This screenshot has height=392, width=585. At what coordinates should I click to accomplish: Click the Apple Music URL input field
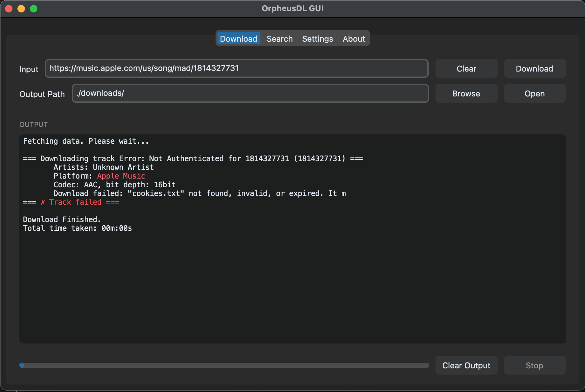236,68
